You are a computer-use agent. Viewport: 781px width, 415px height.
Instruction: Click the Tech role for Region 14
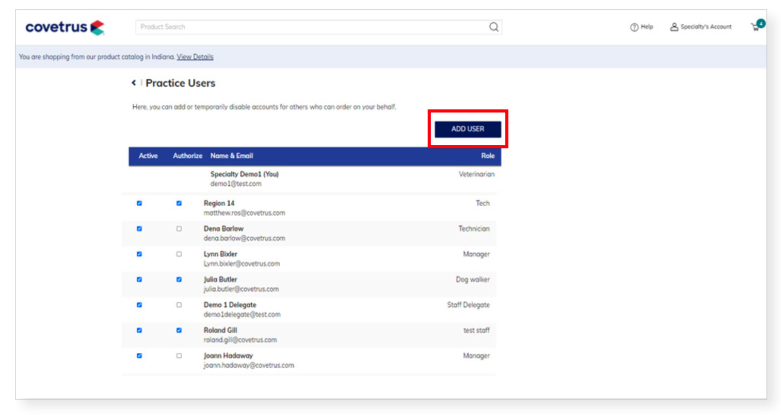[x=483, y=203]
